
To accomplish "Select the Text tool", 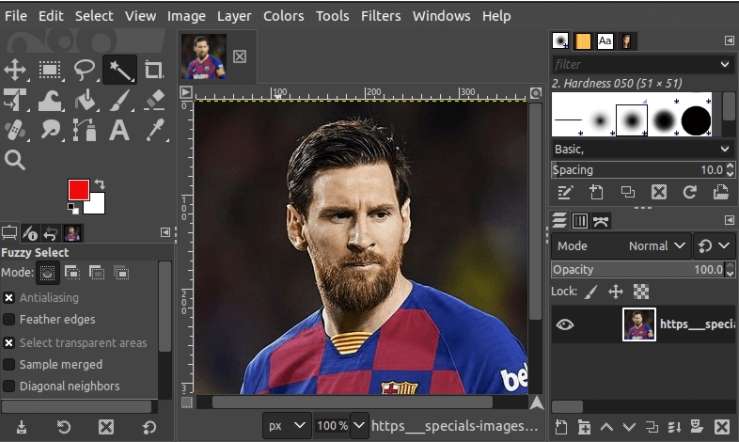I will 119,130.
